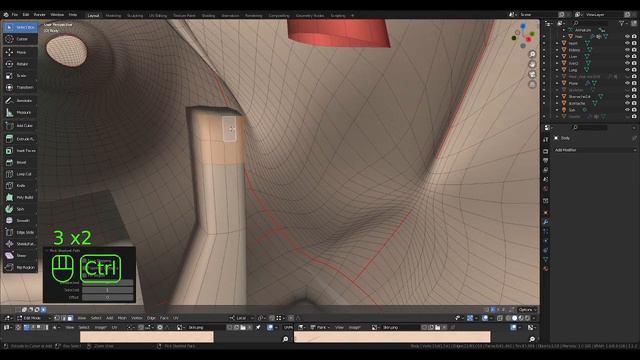Select the Annotate tool
The width and height of the screenshot is (640, 360).
tap(20, 100)
